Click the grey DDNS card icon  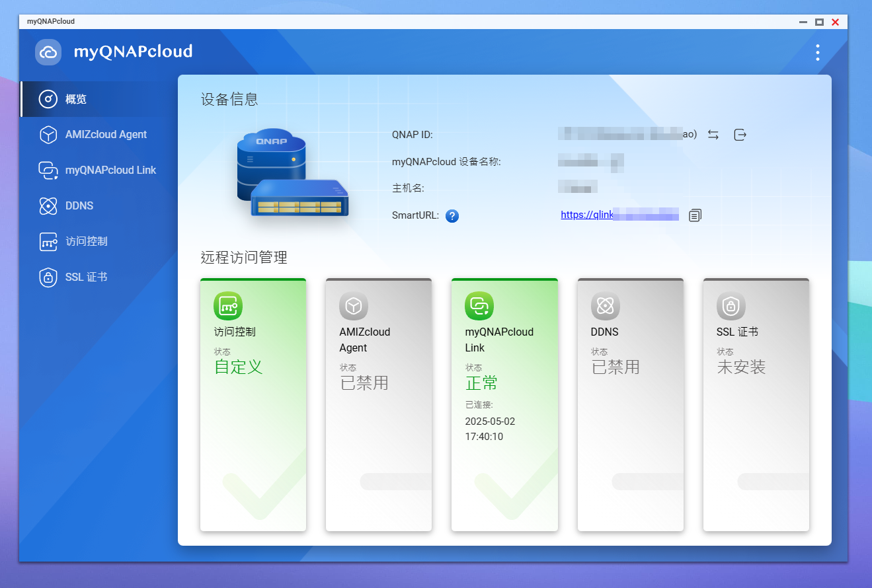[x=605, y=306]
